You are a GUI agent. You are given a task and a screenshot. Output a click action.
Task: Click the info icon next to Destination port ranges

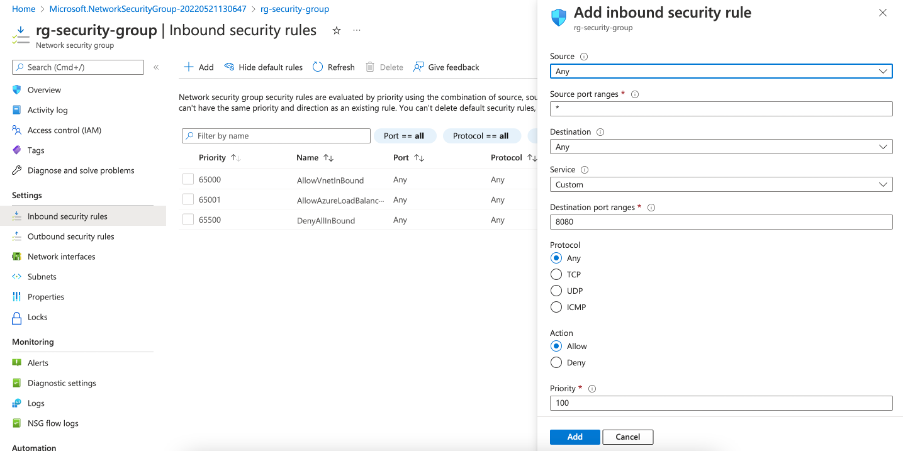pos(651,208)
